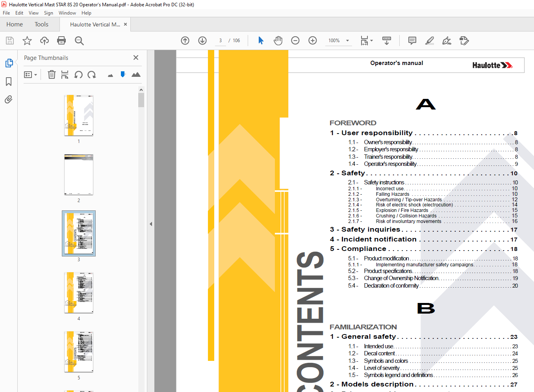Click the upload to cloud icon
This screenshot has width=534, height=392.
(44, 41)
